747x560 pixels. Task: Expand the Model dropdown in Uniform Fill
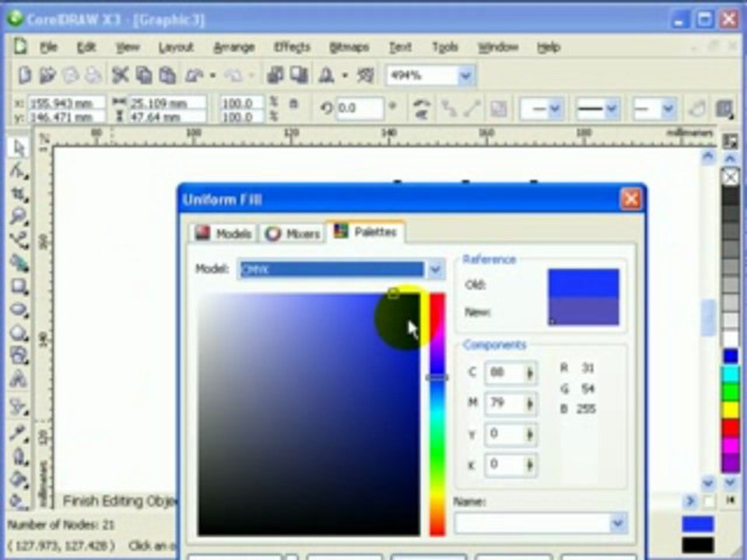[x=435, y=270]
